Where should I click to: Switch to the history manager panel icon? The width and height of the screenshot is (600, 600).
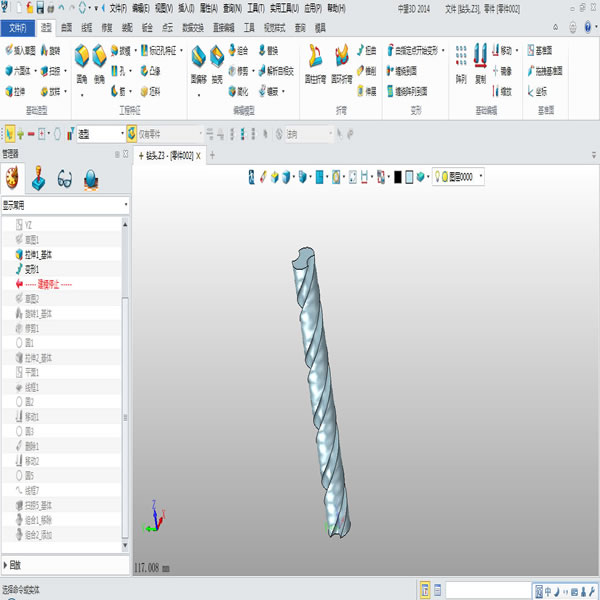coord(12,179)
